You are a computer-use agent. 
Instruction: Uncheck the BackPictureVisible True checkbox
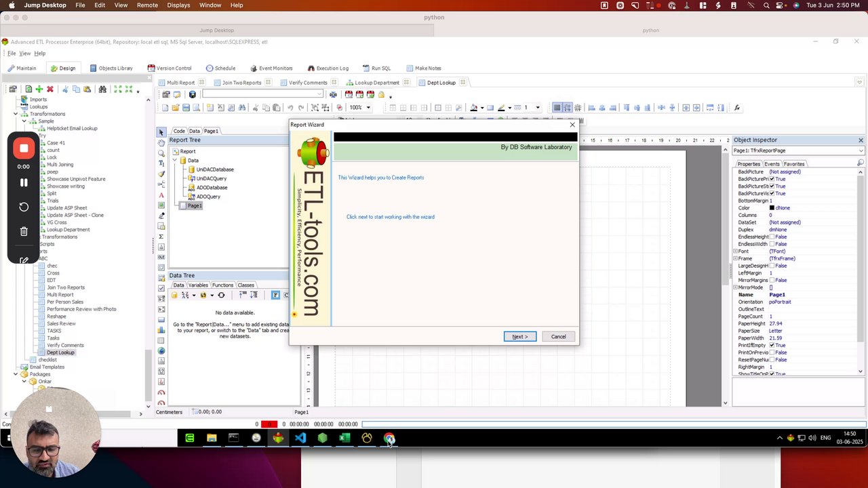[772, 193]
